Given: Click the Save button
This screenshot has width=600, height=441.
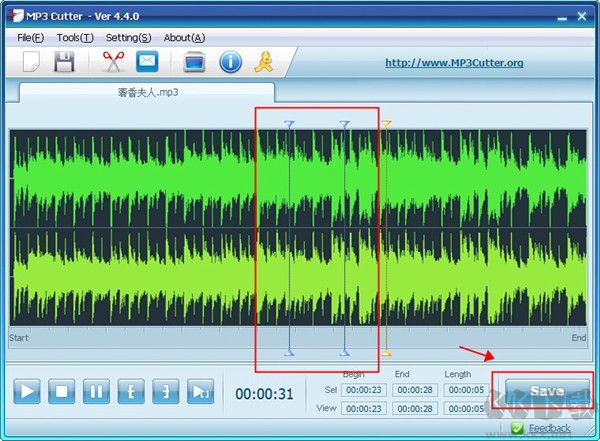Looking at the screenshot, I should point(547,391).
